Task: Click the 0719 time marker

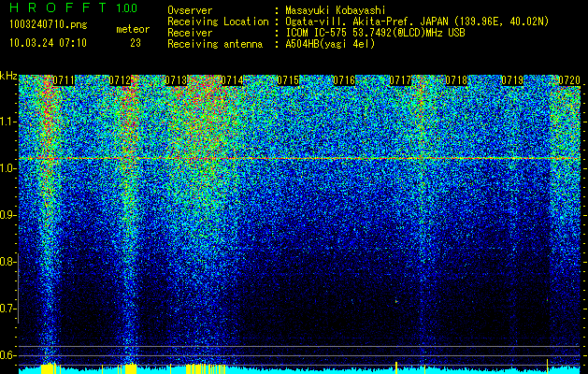Action: click(x=512, y=80)
